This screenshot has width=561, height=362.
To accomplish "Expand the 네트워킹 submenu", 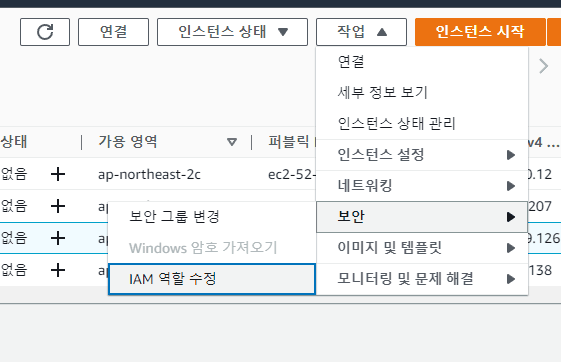I will 422,186.
